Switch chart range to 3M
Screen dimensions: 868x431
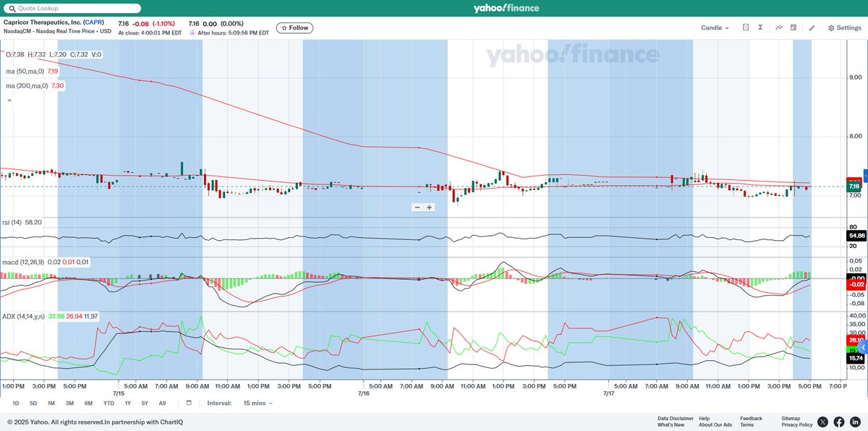pyautogui.click(x=69, y=403)
